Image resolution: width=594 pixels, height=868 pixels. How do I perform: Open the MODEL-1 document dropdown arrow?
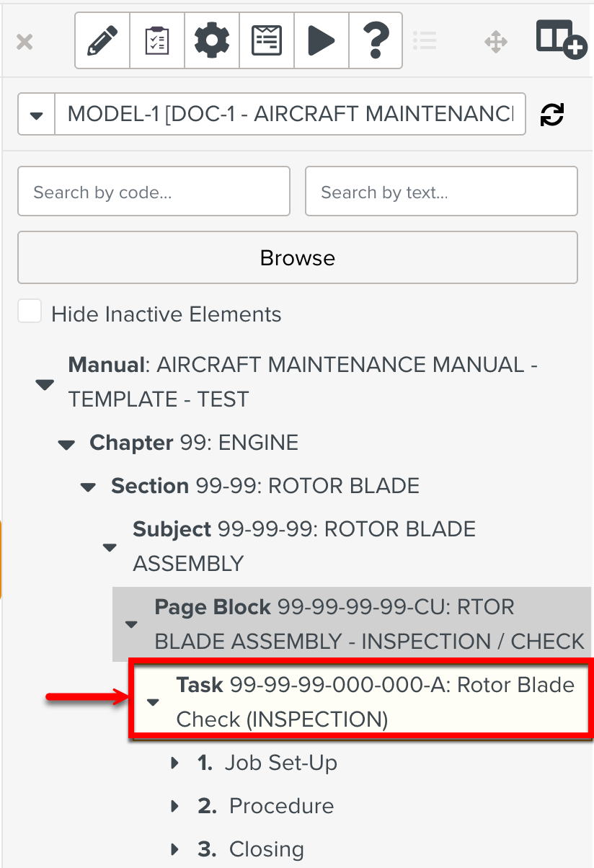tap(37, 115)
